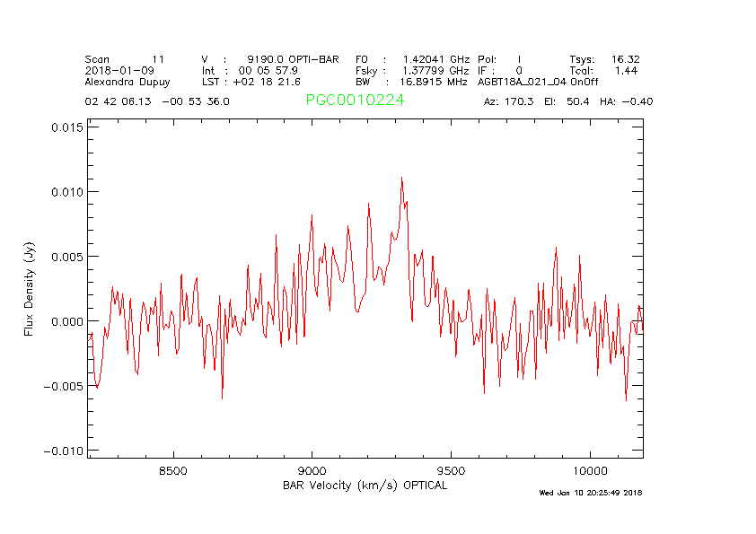This screenshot has height=534, width=756.
Task: Select the 9000 x-axis tick label
Action: [x=312, y=470]
